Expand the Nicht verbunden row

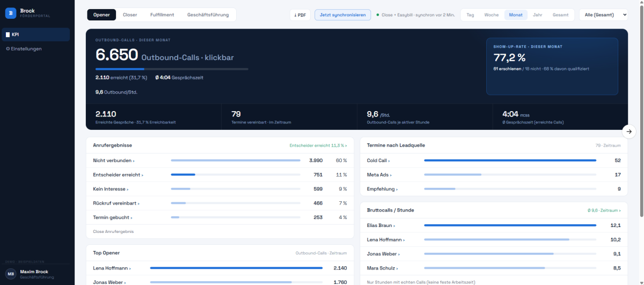pos(220,160)
